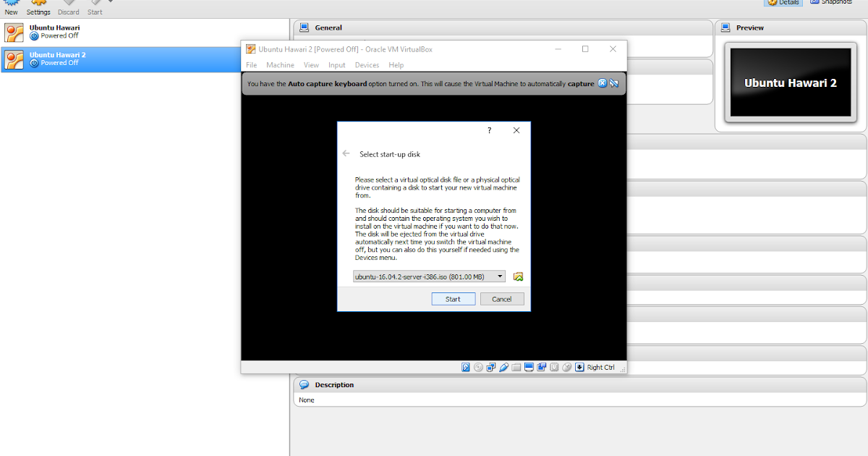Click the Ubuntu Hawari 2 OS icon in the list
The width and height of the screenshot is (868, 456).
click(x=14, y=59)
